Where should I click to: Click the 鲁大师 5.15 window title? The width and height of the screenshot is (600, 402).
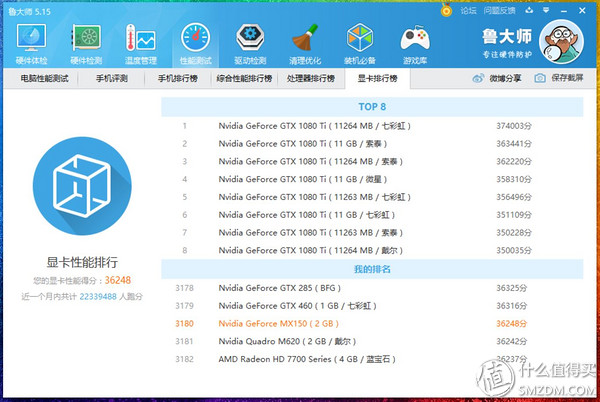[29, 11]
